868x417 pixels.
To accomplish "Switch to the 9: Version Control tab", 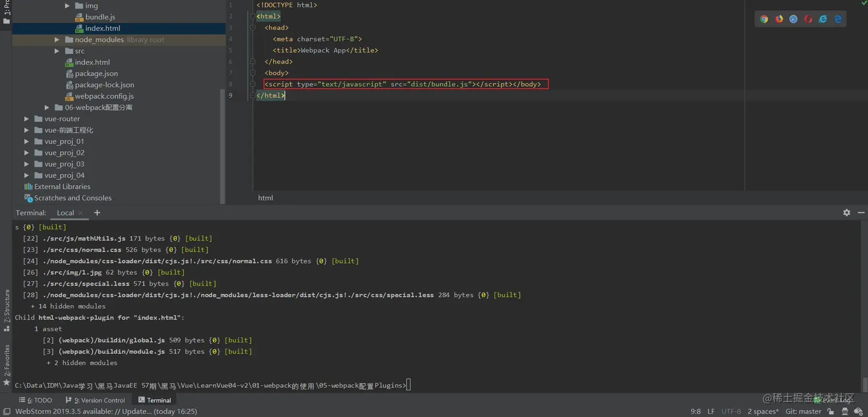I will click(95, 400).
